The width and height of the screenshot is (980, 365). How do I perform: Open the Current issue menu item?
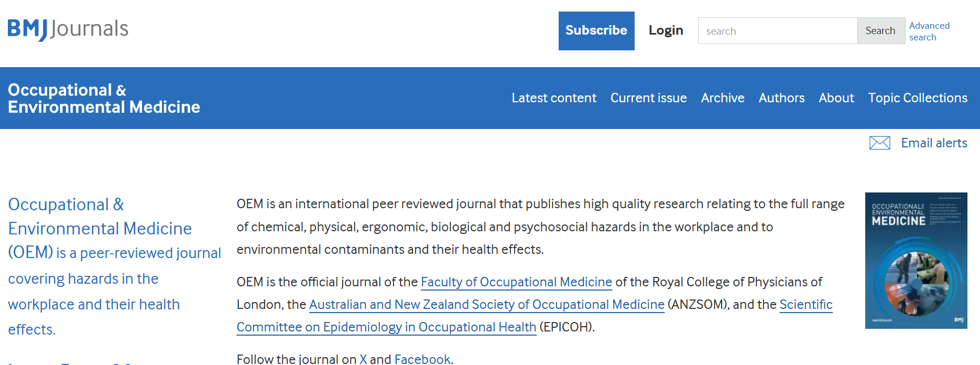(648, 98)
